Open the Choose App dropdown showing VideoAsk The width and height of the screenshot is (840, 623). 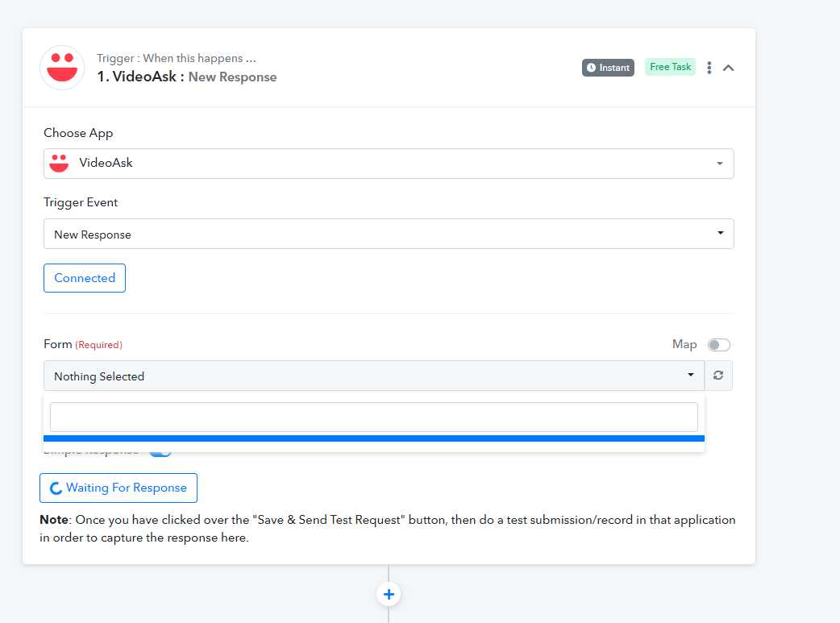[389, 164]
